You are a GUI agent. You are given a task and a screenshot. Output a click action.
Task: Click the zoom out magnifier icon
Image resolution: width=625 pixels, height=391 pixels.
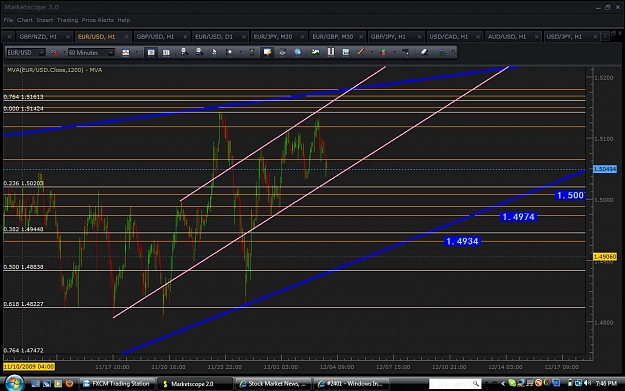click(x=199, y=52)
